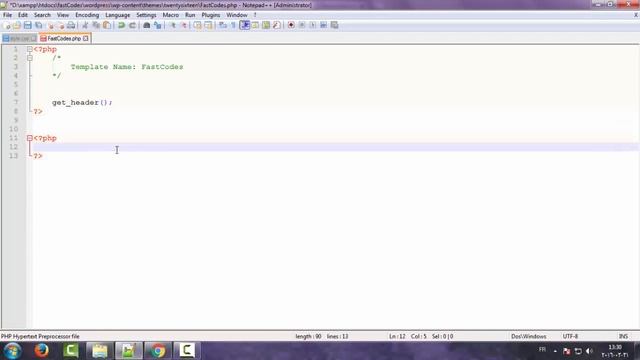
Task: Click the Template Name: FastCodes comment
Action: [127, 67]
